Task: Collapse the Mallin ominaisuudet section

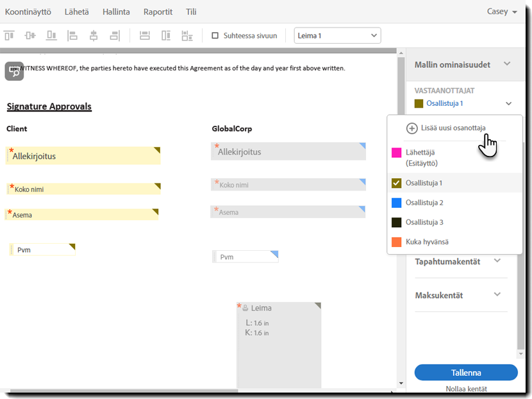Action: click(506, 64)
